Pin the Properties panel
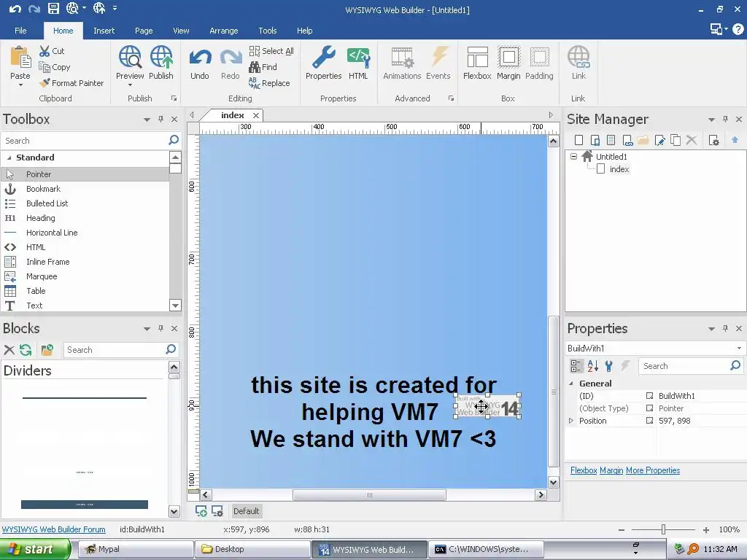This screenshot has width=747, height=560. [725, 329]
